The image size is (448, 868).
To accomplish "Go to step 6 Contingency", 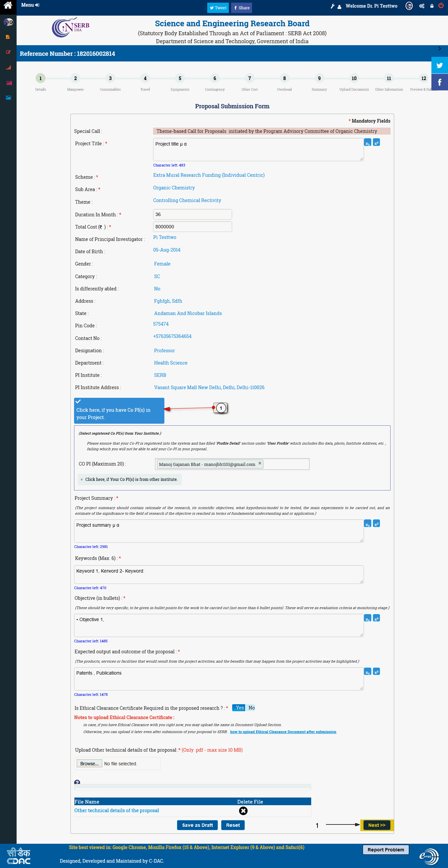I will (x=215, y=78).
